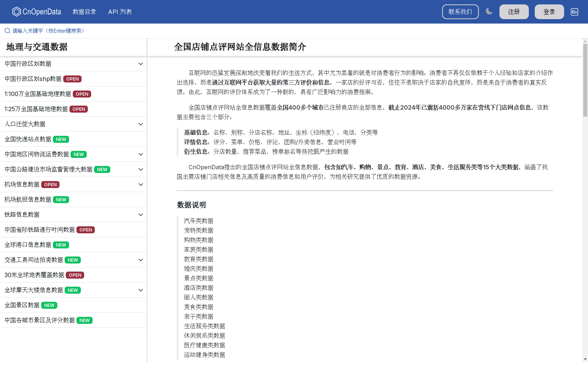The image size is (588, 368).
Task: Click the 医疗健康类数据 list entry
Action: coord(205,345)
